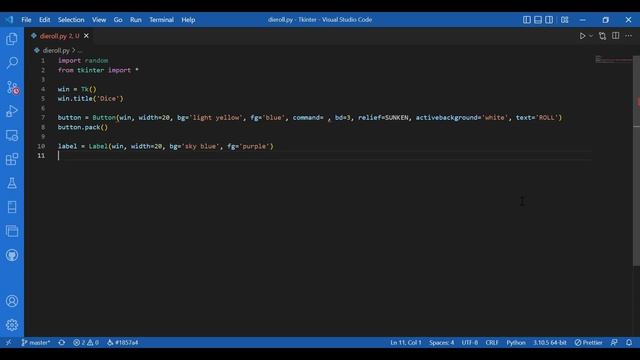Open the File menu
640x360 pixels.
click(26, 20)
